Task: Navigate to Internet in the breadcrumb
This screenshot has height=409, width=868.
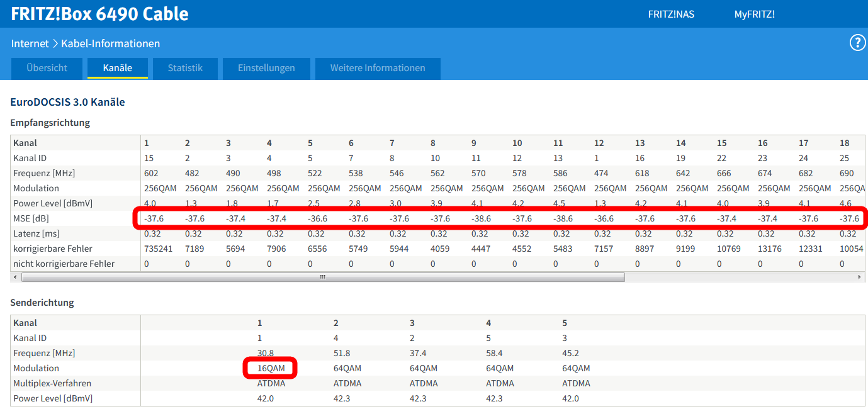Action: 30,43
